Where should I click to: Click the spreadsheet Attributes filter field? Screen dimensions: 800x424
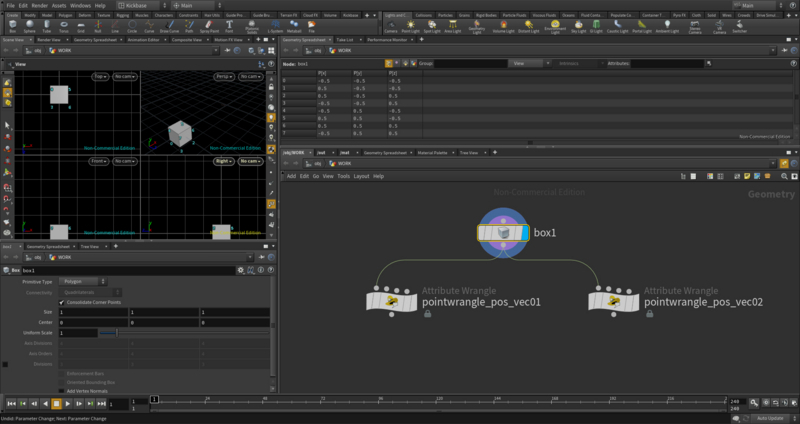[x=667, y=63]
